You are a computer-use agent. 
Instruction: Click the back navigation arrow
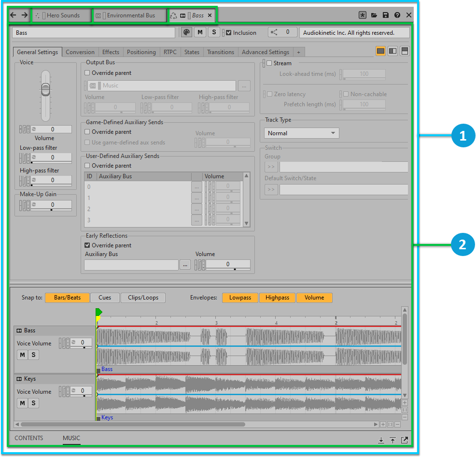click(x=13, y=15)
